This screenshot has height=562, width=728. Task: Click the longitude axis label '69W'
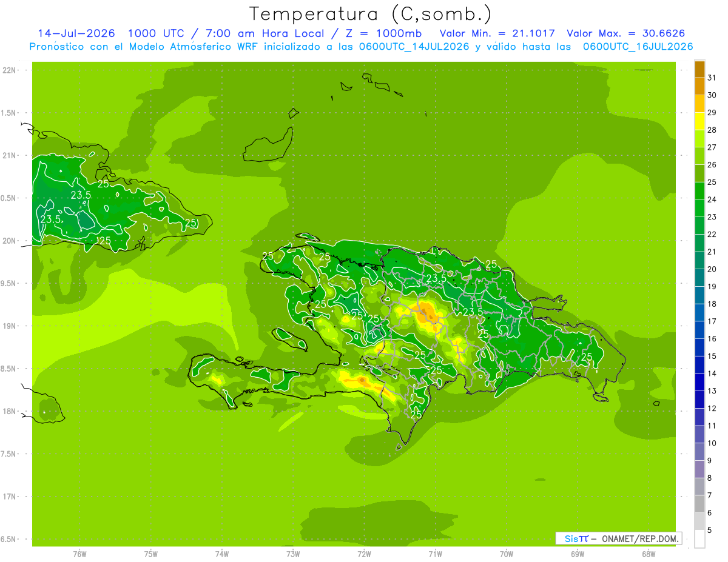coord(578,554)
